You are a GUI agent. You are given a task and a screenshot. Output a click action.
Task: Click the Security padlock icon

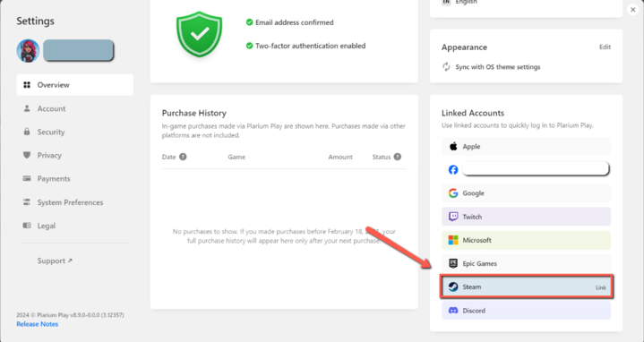tap(27, 132)
